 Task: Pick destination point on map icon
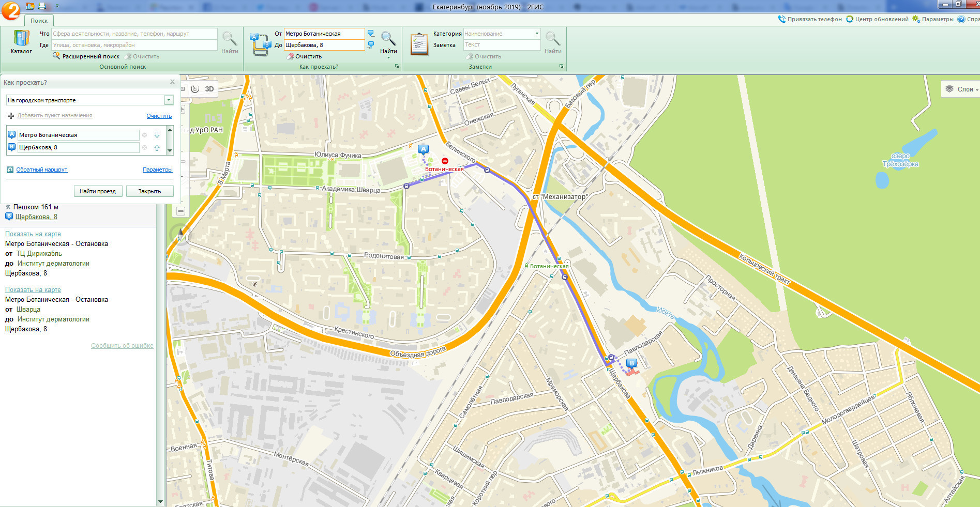tap(371, 45)
